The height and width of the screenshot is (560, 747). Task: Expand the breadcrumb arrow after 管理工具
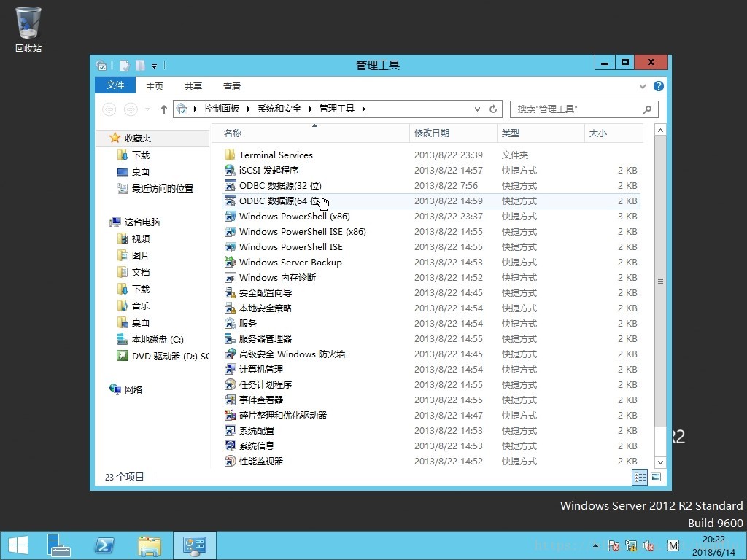(x=364, y=109)
